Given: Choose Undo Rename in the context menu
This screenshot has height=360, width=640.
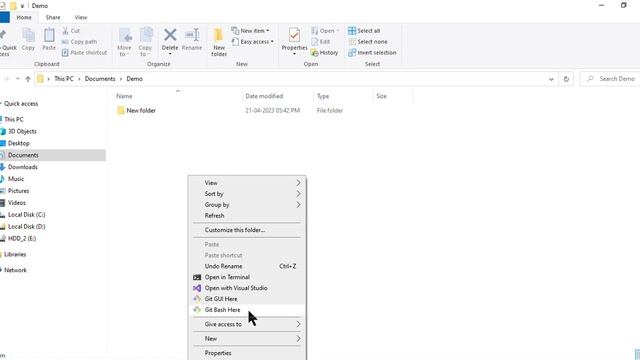Looking at the screenshot, I should pos(248,266).
